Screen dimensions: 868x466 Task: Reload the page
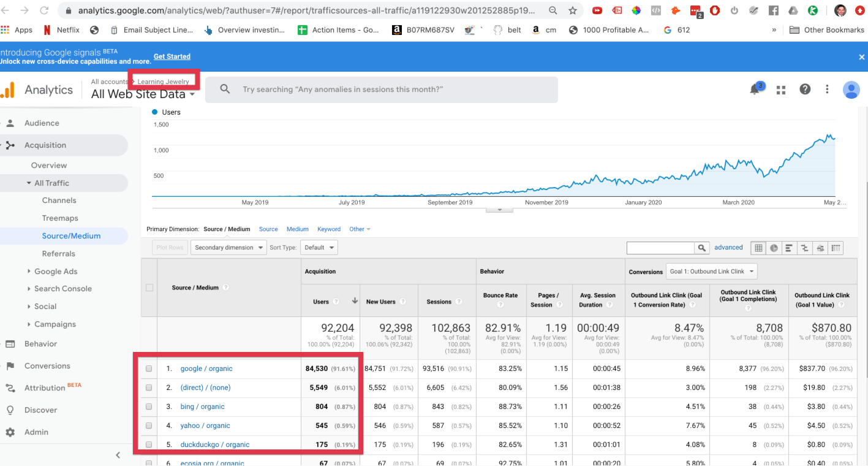[x=44, y=10]
